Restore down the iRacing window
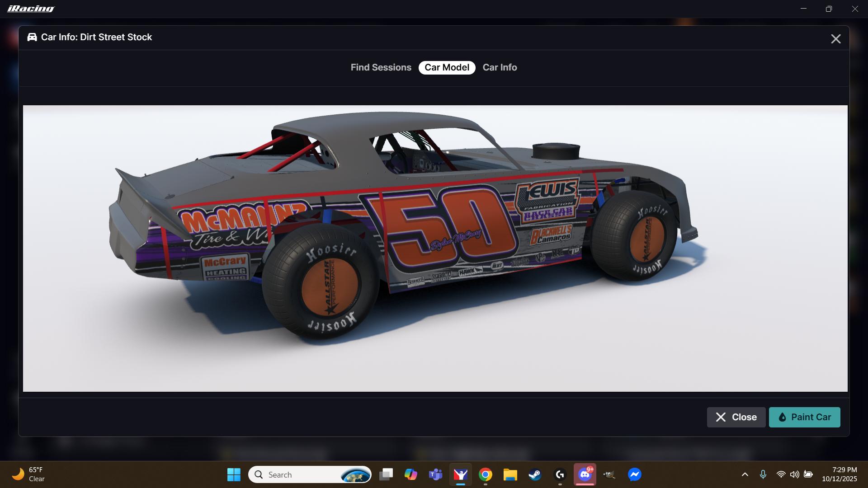The width and height of the screenshot is (868, 488). [x=829, y=9]
